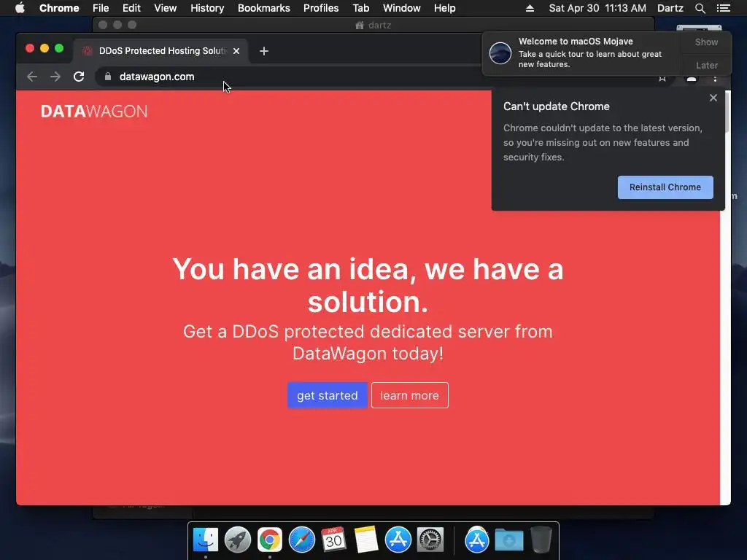
Task: Select the DDoS Protected Hosting tab
Action: (x=160, y=51)
